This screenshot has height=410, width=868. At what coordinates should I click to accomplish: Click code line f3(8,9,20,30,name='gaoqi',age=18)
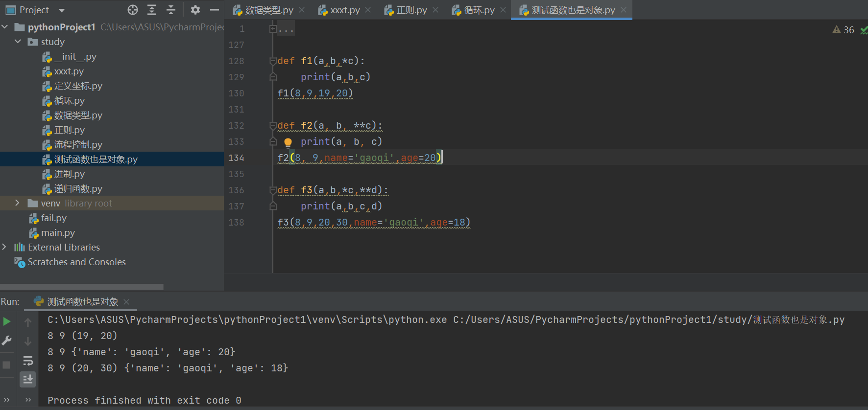point(374,223)
